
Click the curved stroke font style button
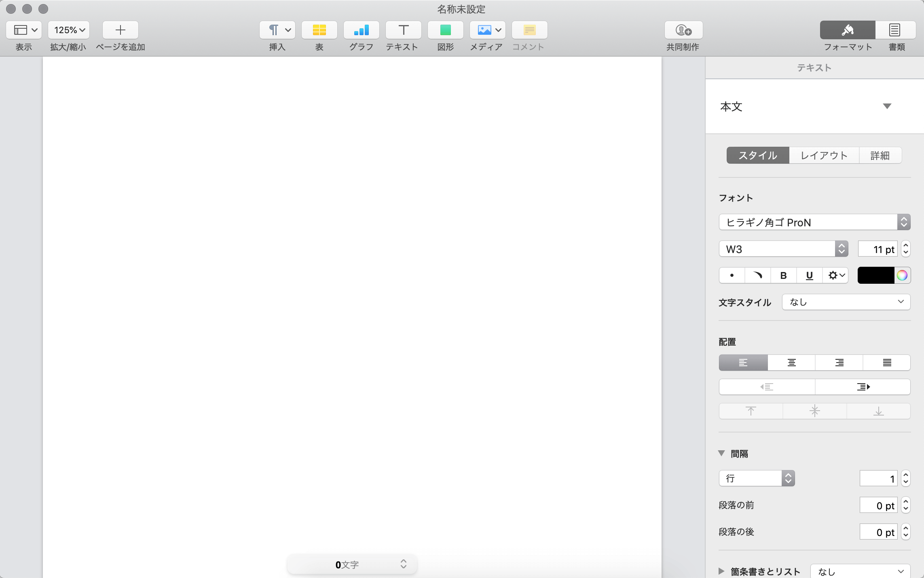(758, 276)
